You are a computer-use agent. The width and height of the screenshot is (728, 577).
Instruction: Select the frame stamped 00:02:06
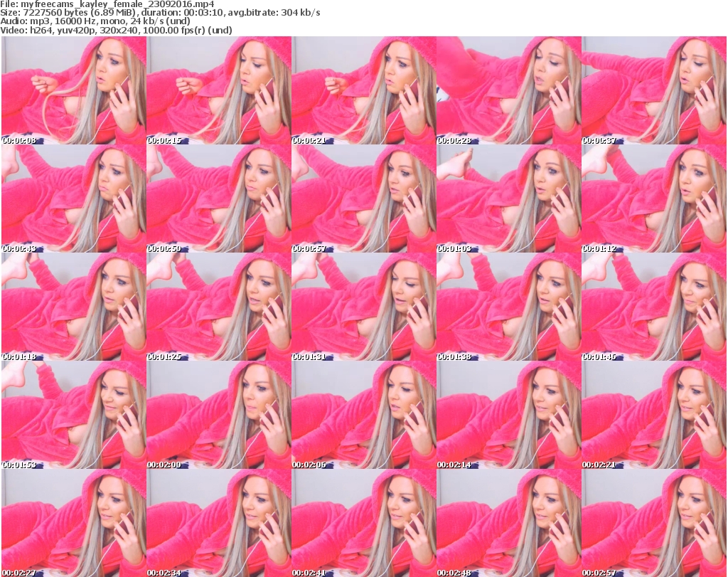pos(363,415)
